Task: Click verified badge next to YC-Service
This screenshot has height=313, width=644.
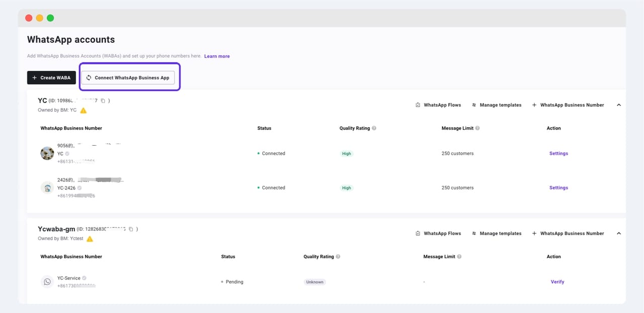Action: click(x=84, y=278)
